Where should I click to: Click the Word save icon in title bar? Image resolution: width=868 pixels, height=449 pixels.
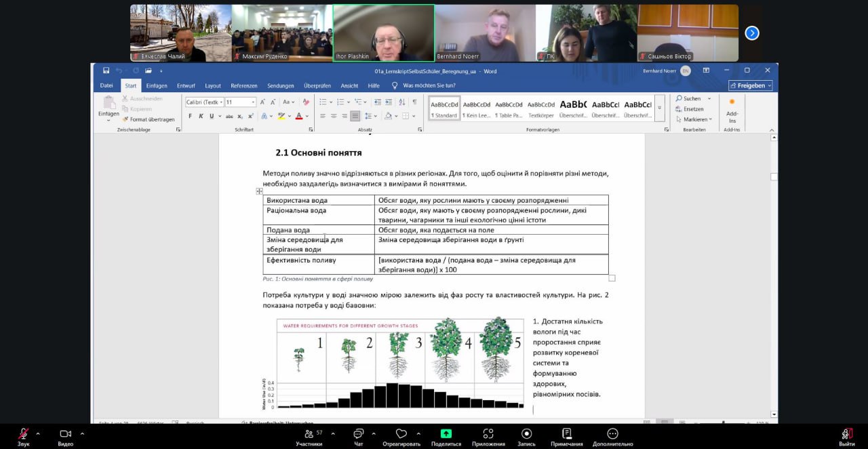click(106, 71)
